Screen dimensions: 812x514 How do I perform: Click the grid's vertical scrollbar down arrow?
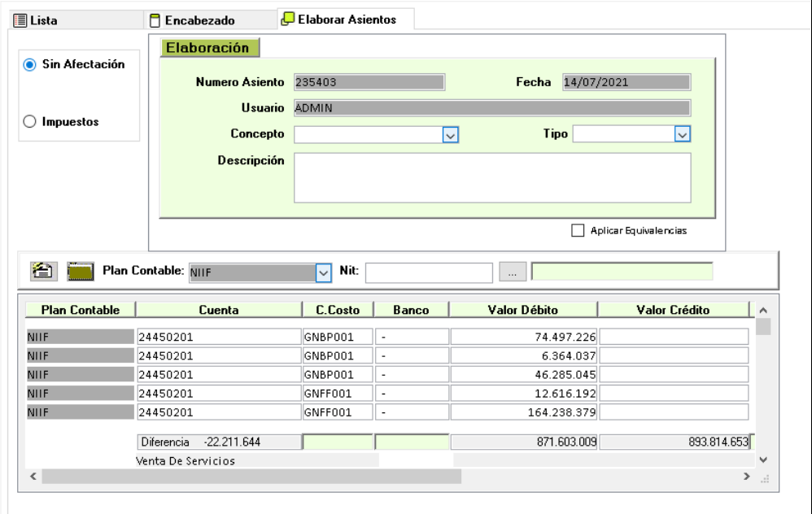[763, 460]
